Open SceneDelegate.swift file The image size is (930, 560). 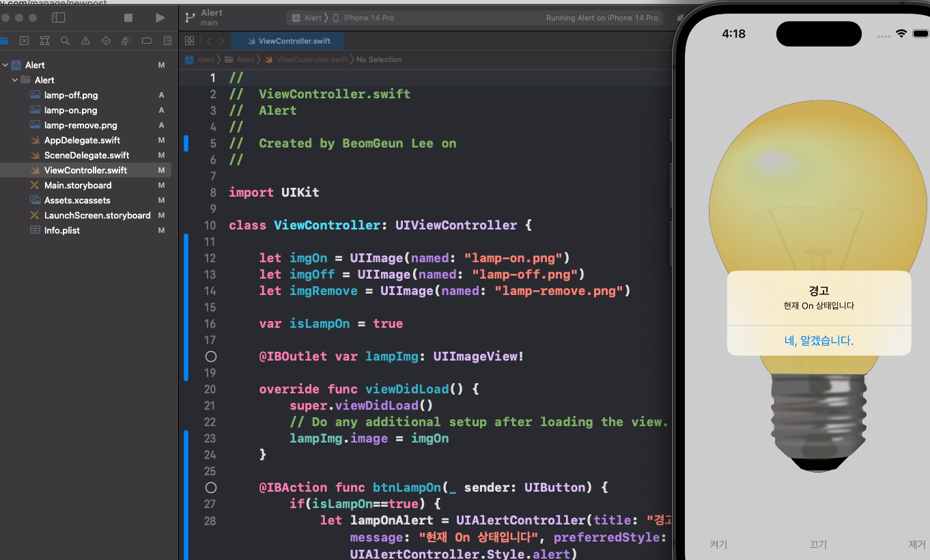(85, 155)
